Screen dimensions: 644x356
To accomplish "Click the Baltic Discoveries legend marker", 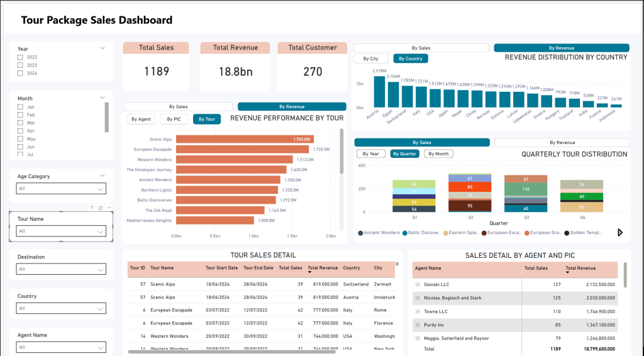I will (404, 233).
